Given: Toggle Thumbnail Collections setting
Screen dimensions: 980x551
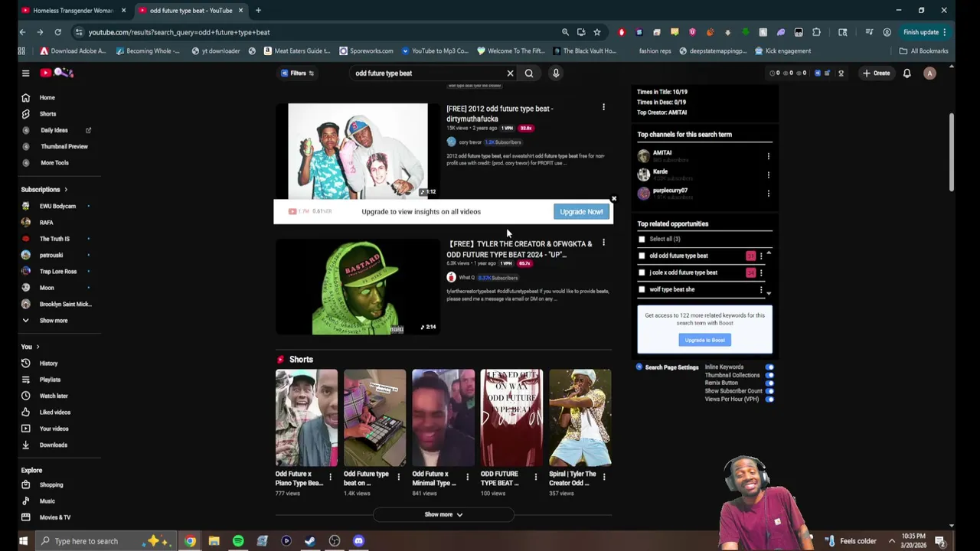Looking at the screenshot, I should [769, 375].
